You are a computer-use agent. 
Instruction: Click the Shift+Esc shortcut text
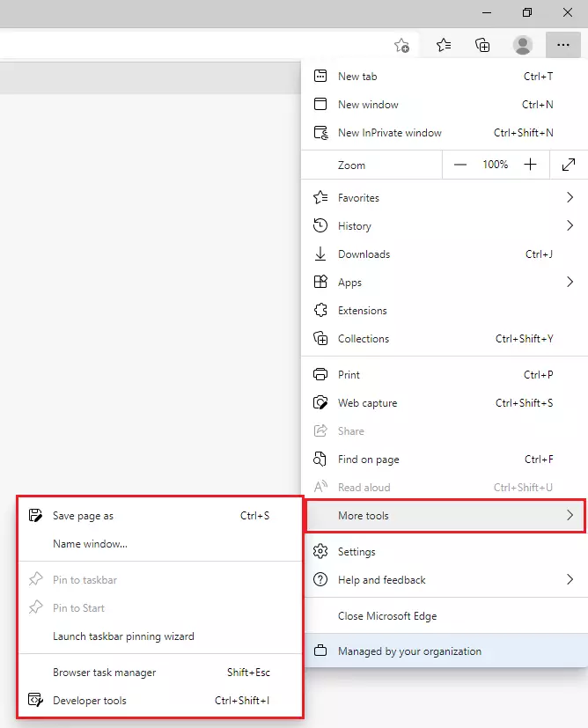click(248, 673)
